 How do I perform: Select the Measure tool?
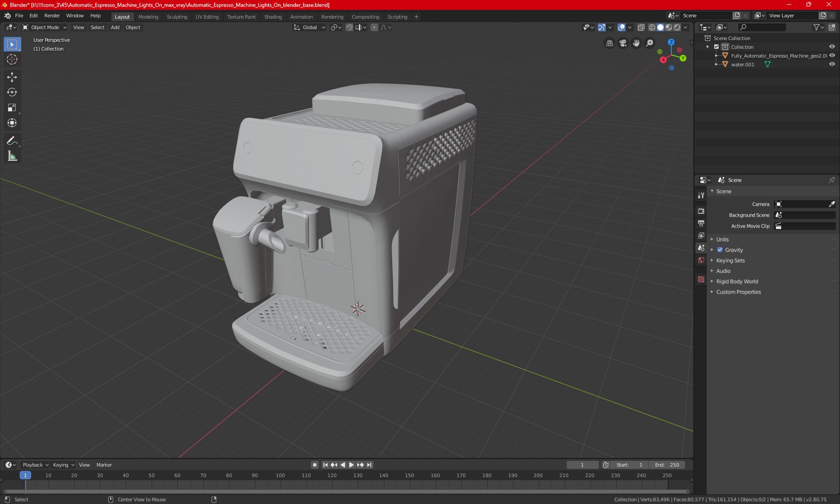[12, 156]
